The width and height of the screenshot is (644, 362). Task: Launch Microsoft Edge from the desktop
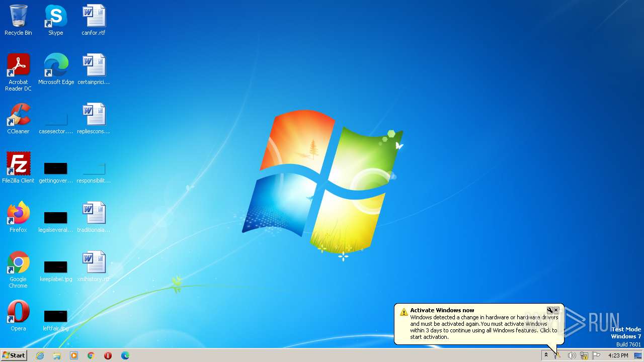point(56,69)
